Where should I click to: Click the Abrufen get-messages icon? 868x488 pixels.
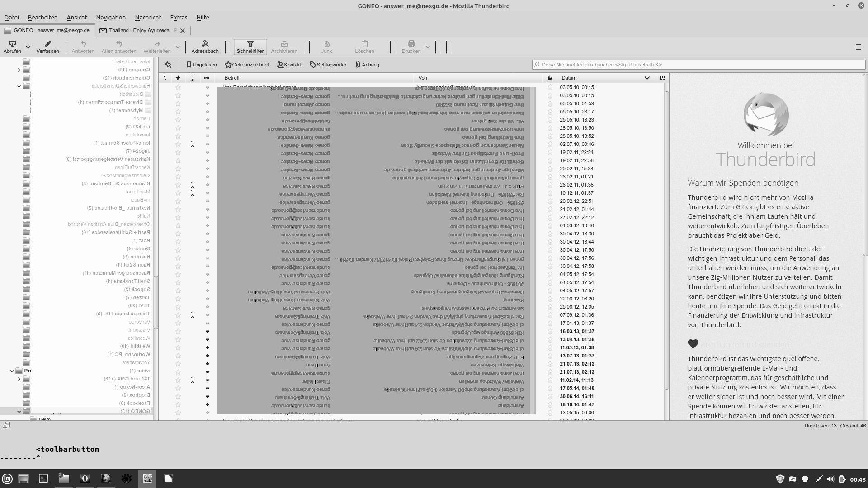click(12, 44)
